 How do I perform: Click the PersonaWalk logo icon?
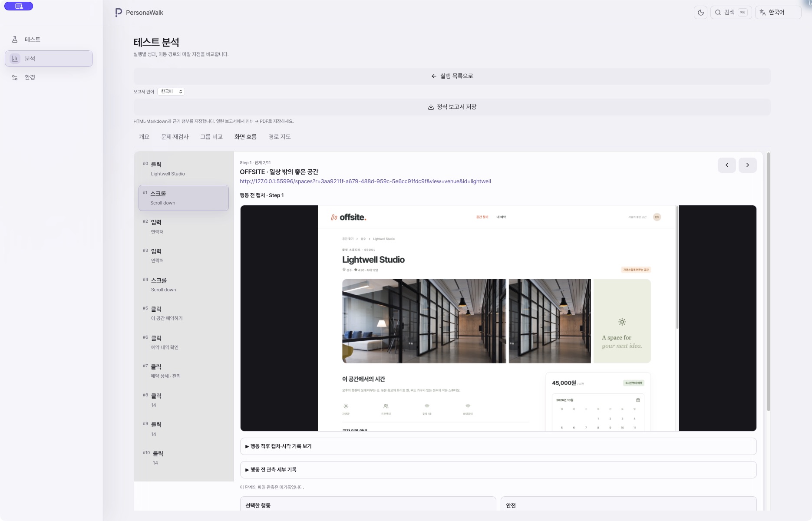[x=119, y=13]
